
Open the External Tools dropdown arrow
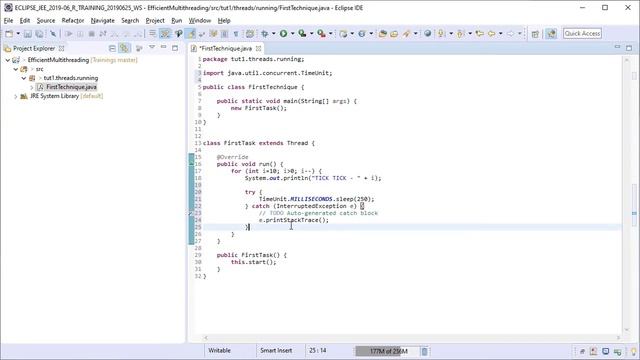coord(331,33)
